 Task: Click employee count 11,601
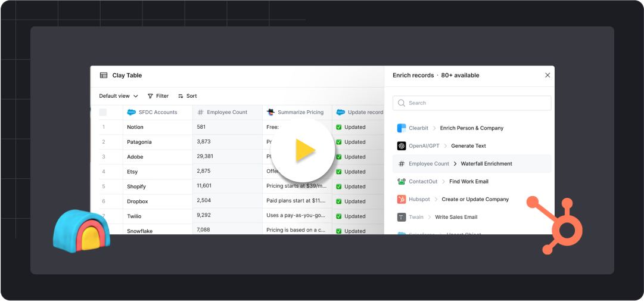[x=227, y=187]
